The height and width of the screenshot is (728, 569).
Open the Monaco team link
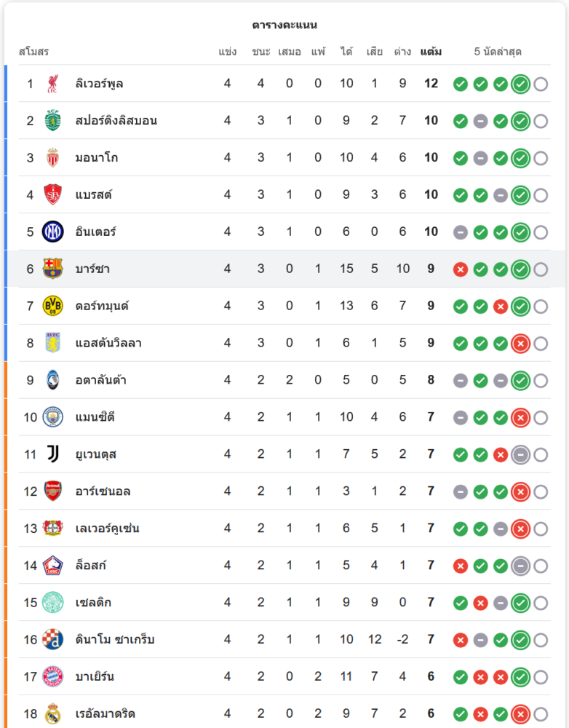pos(97,158)
